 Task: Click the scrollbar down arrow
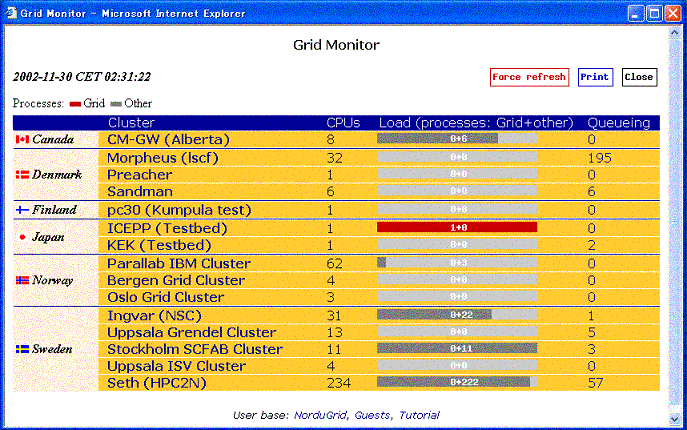[675, 419]
